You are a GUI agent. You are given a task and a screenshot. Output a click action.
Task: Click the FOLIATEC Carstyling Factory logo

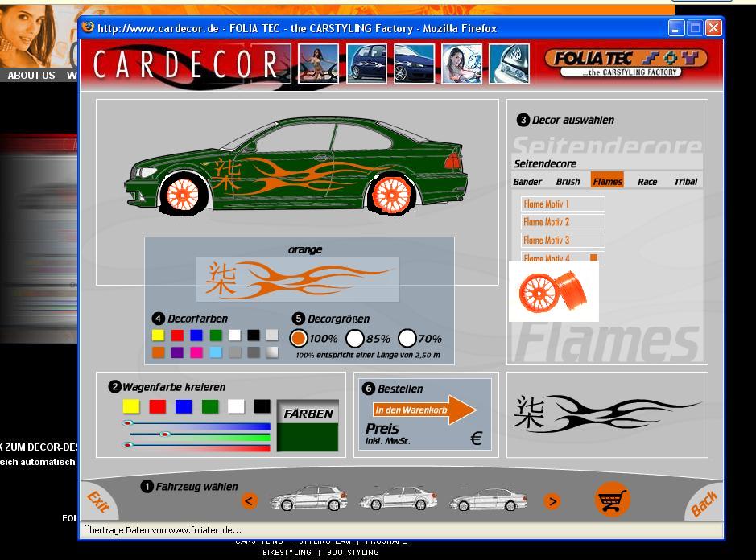[x=626, y=63]
